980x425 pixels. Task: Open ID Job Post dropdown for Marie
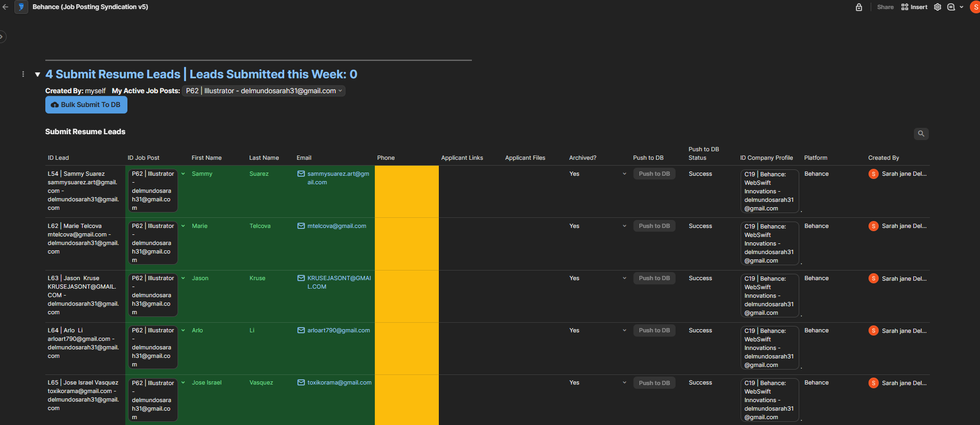pos(183,226)
